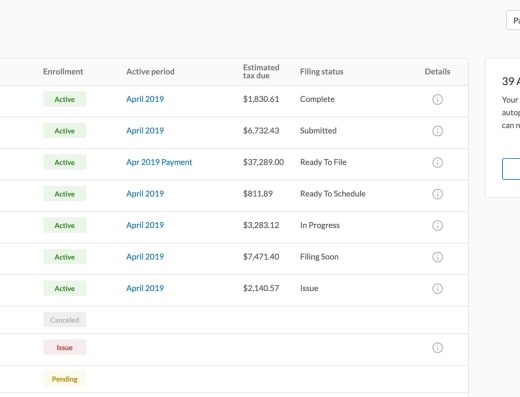520x397 pixels.
Task: Click the $1,830.61 estimated tax amount
Action: [261, 99]
